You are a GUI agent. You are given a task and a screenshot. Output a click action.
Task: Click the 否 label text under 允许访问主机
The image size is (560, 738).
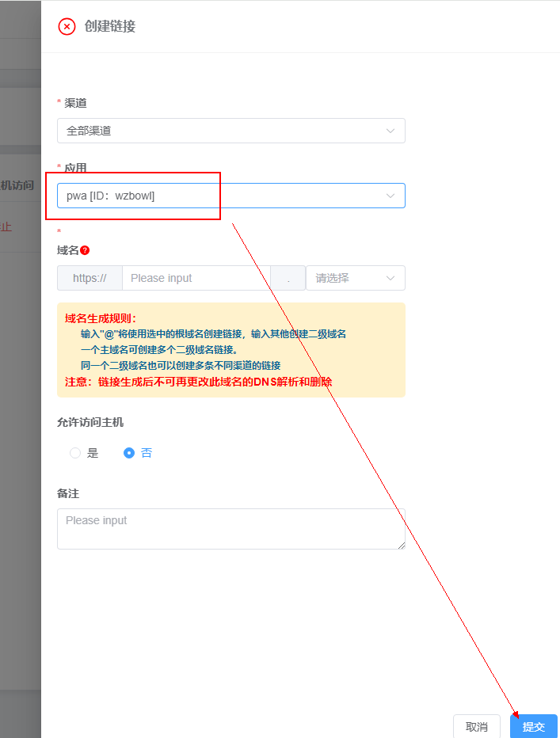coord(147,453)
